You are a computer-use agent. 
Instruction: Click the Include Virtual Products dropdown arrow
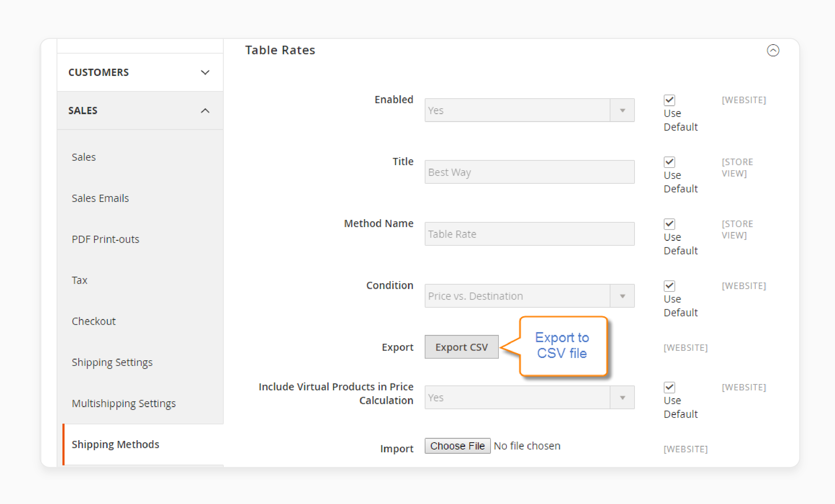pos(622,397)
